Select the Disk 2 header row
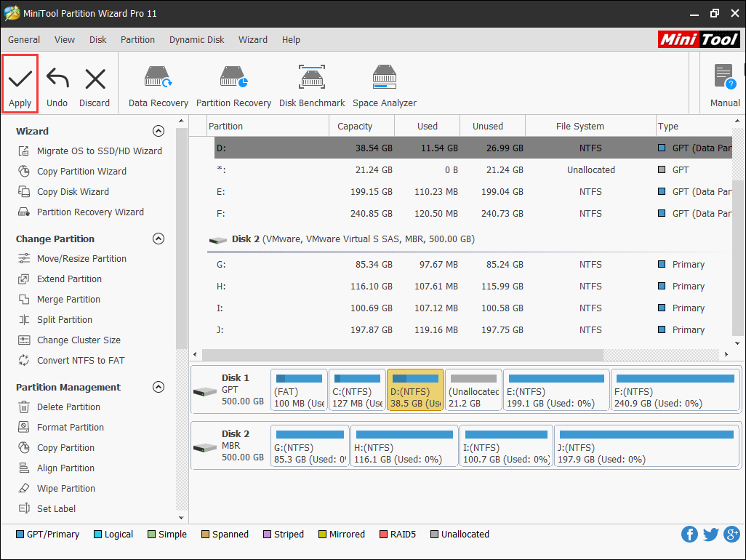746x560 pixels. click(x=470, y=239)
